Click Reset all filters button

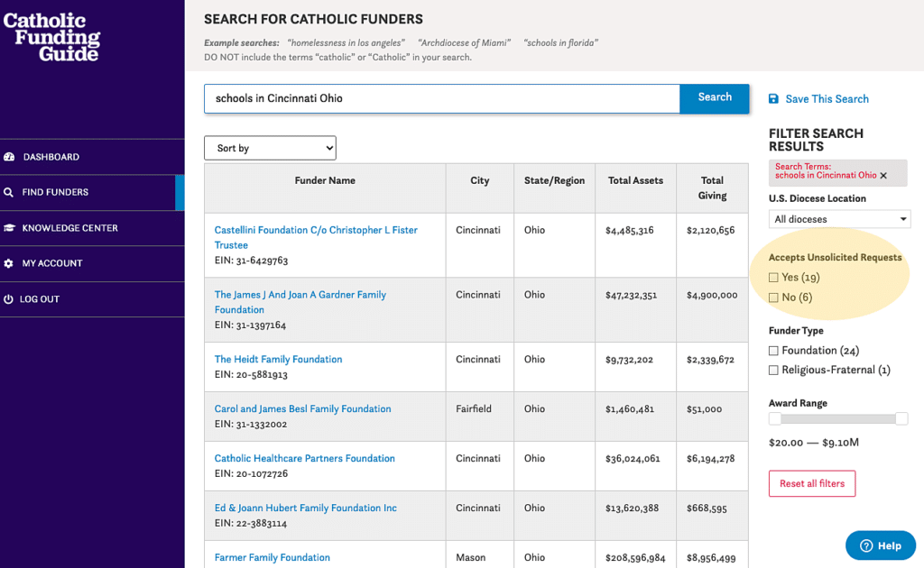[x=812, y=483]
